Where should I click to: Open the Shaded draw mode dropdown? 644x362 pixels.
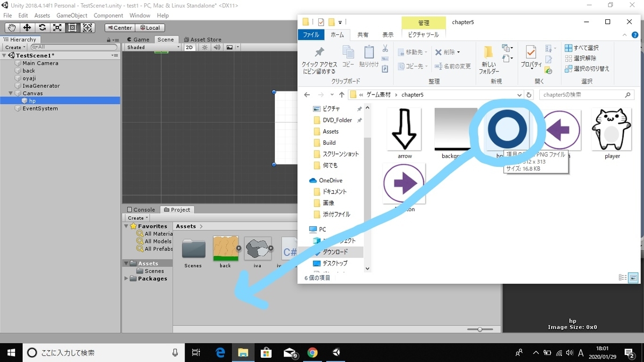(x=153, y=47)
